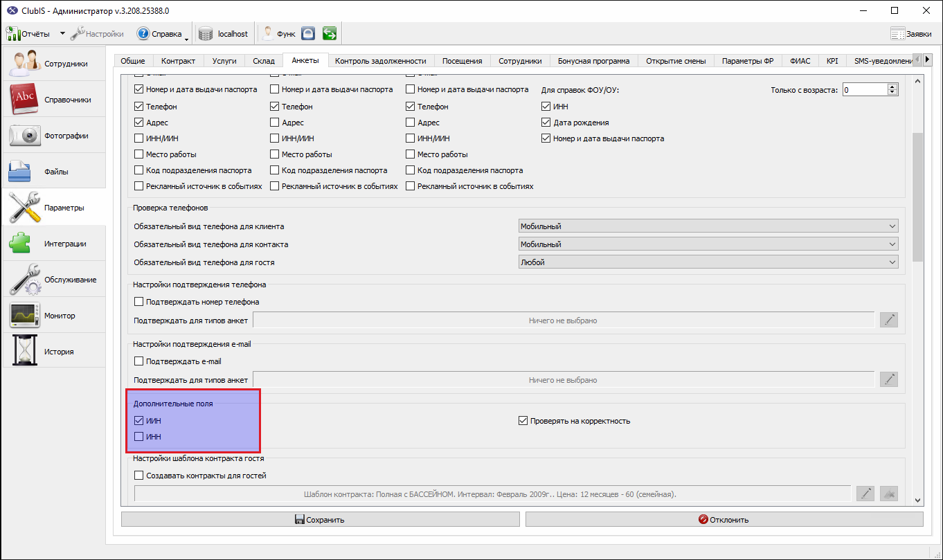Click the Сохранить button
943x560 pixels.
[x=320, y=520]
